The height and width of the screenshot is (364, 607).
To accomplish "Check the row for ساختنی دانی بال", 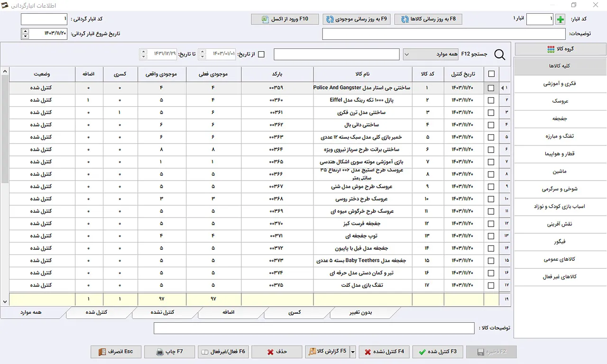I will [491, 125].
